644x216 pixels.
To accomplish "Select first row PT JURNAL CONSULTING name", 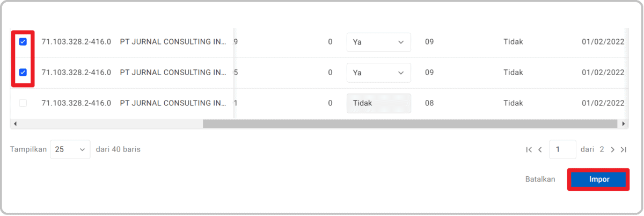I will pos(173,42).
